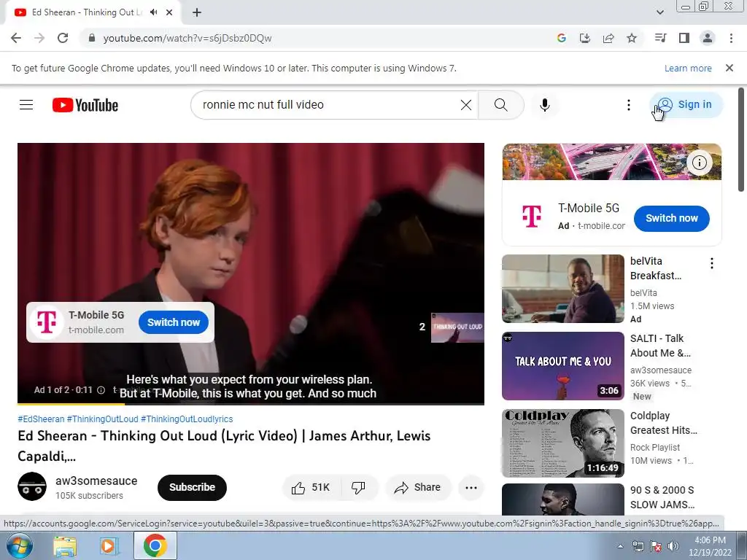The height and width of the screenshot is (560, 747).
Task: Bookmark this tab with star
Action: tap(632, 38)
